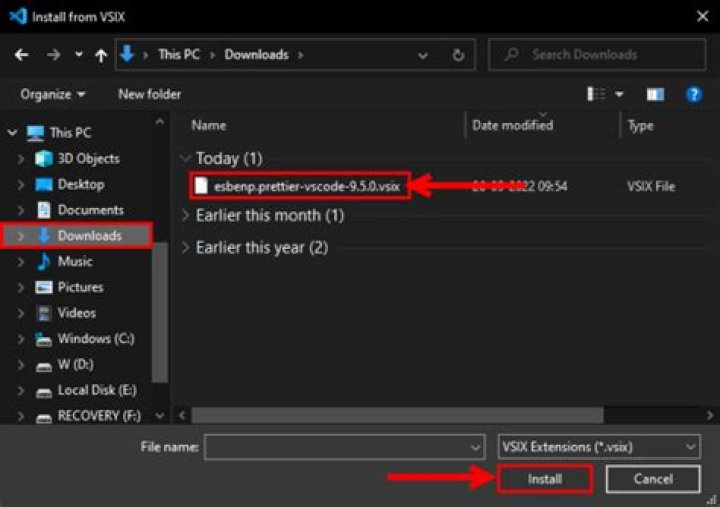Screen dimensions: 720x507
Task: Refresh the Downloads folder view
Action: tap(458, 55)
